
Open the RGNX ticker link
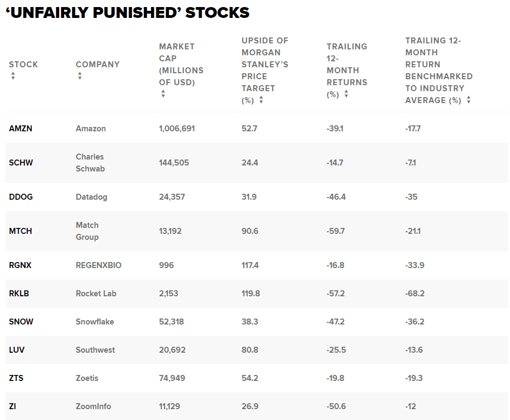(21, 265)
